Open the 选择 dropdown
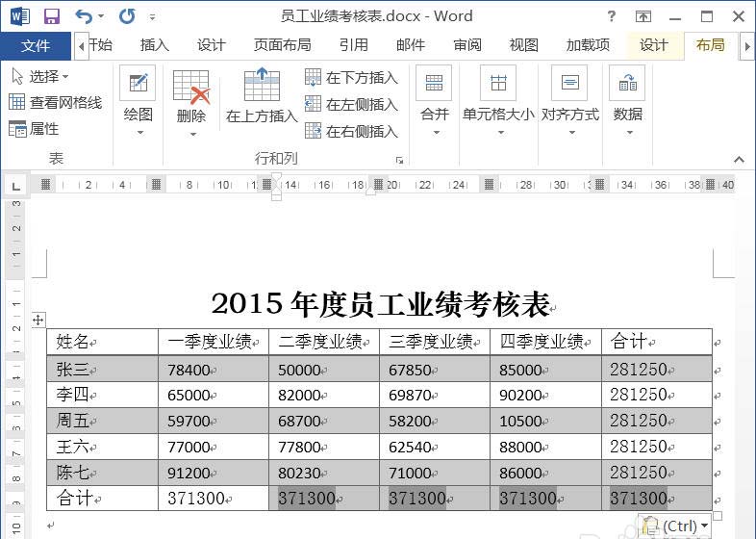 pos(40,76)
